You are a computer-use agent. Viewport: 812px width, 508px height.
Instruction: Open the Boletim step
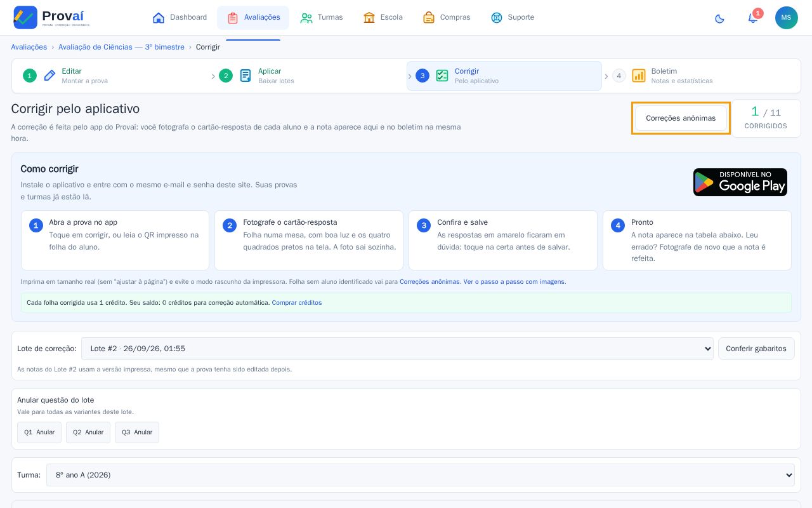coord(702,76)
